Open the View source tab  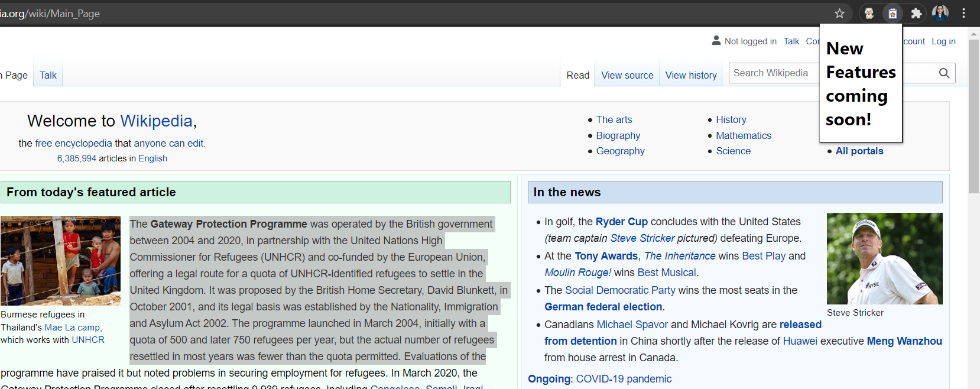point(627,75)
